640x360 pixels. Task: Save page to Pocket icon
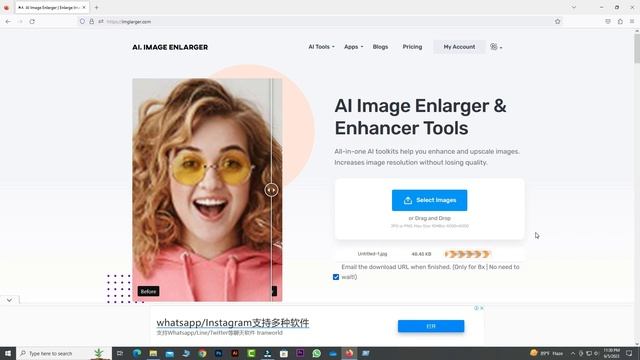(x=608, y=21)
